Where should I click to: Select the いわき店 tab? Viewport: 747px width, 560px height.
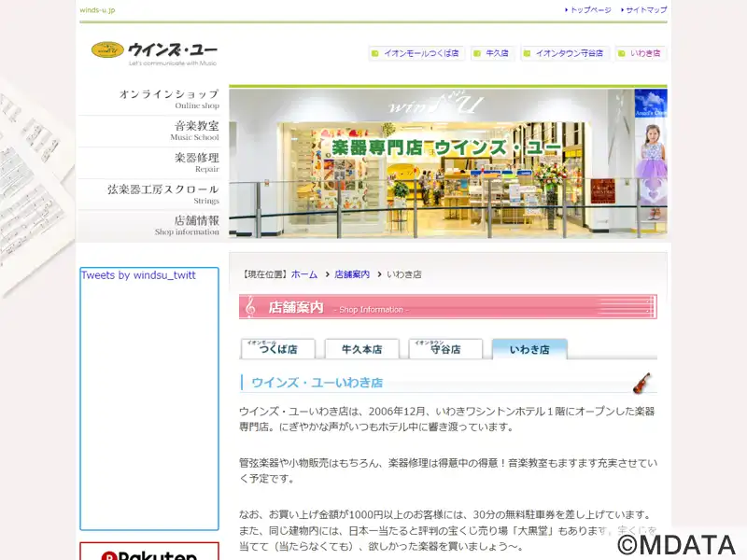tap(529, 348)
